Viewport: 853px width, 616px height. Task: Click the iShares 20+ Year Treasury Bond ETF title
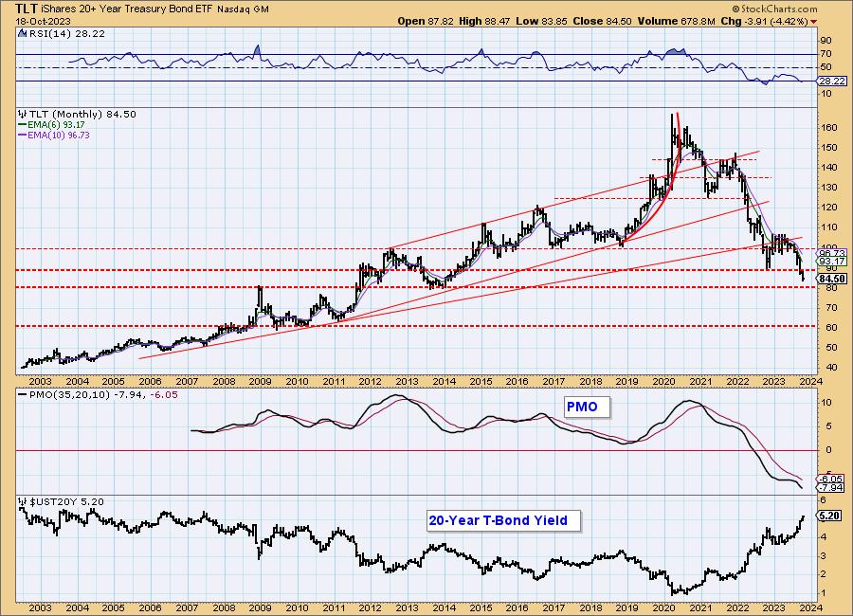tap(128, 9)
